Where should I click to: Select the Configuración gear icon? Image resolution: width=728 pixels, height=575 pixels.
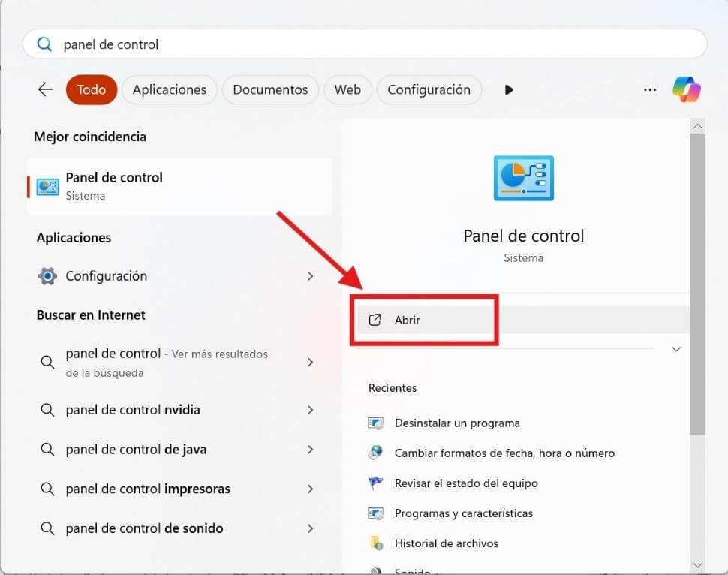47,275
